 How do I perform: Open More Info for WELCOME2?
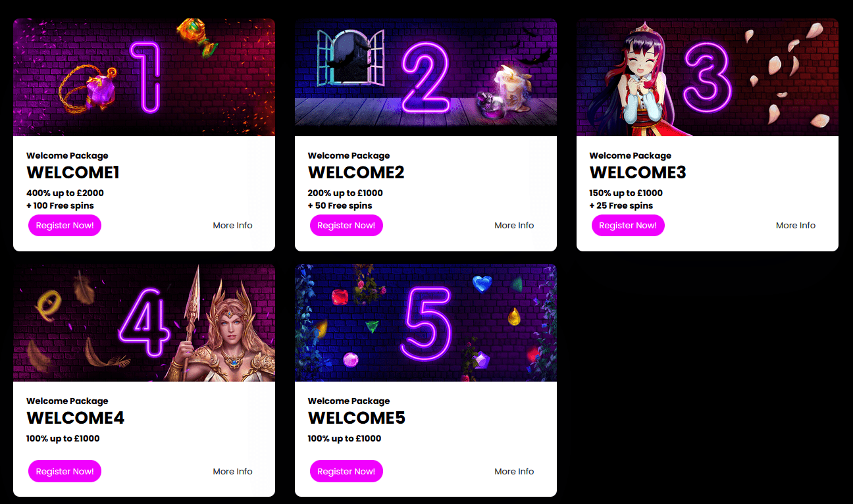(x=514, y=225)
